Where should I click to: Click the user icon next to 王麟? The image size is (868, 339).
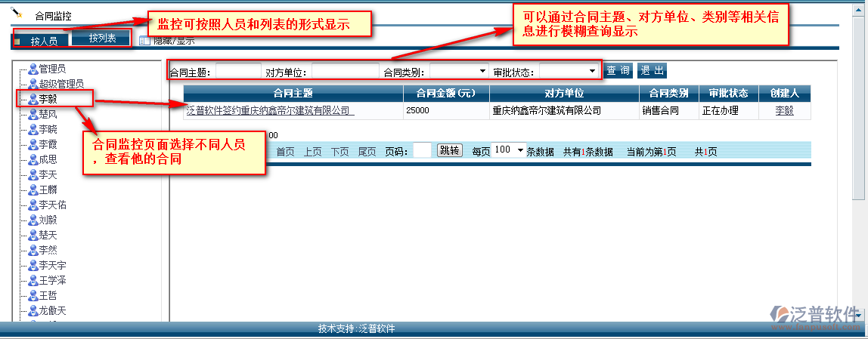(33, 190)
